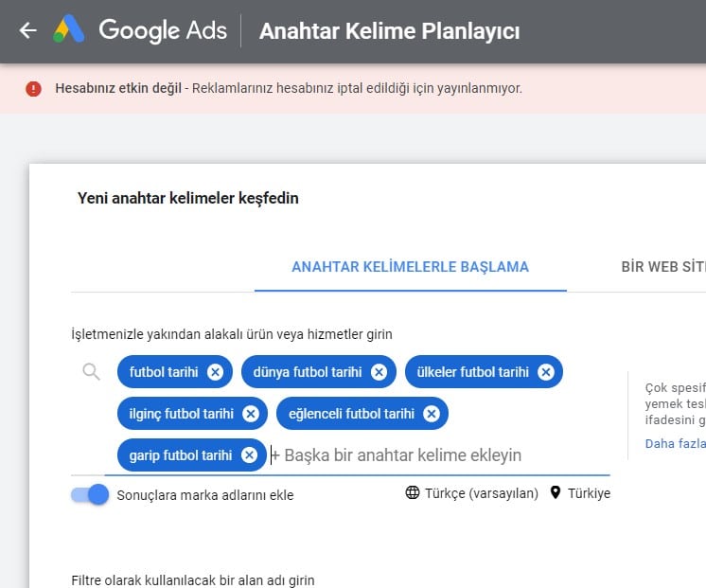Toggle 'Sonuçlara marka adlarını ekle' switch
Image resolution: width=706 pixels, height=588 pixels.
(x=90, y=494)
